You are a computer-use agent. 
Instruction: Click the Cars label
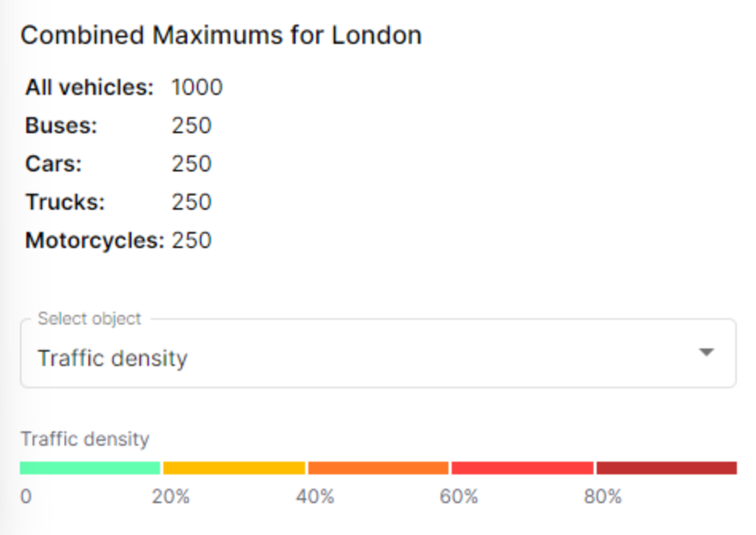point(53,163)
